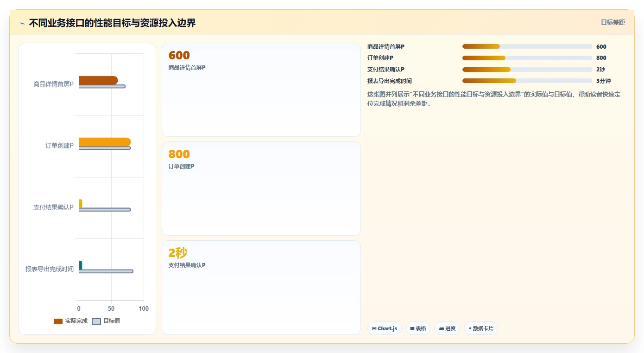This screenshot has height=353, width=644.
Task: Click the 报表导出完成时间 chart axis label
Action: [50, 269]
